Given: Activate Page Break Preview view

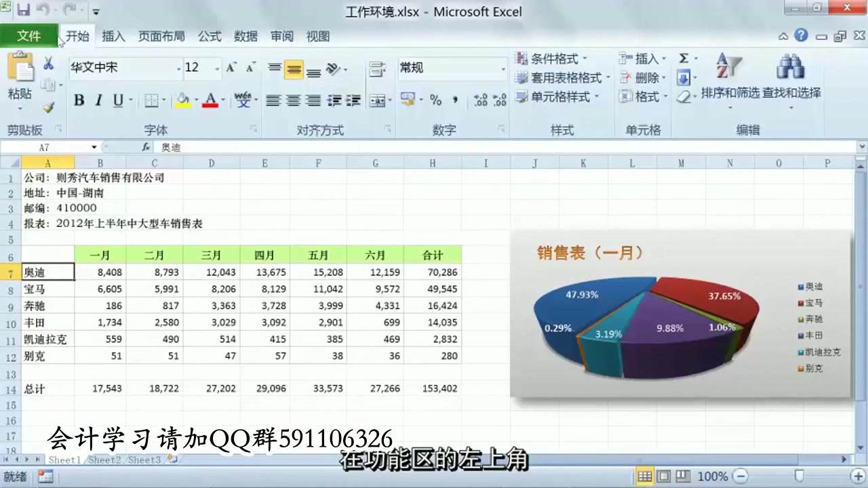Looking at the screenshot, I should pos(682,476).
